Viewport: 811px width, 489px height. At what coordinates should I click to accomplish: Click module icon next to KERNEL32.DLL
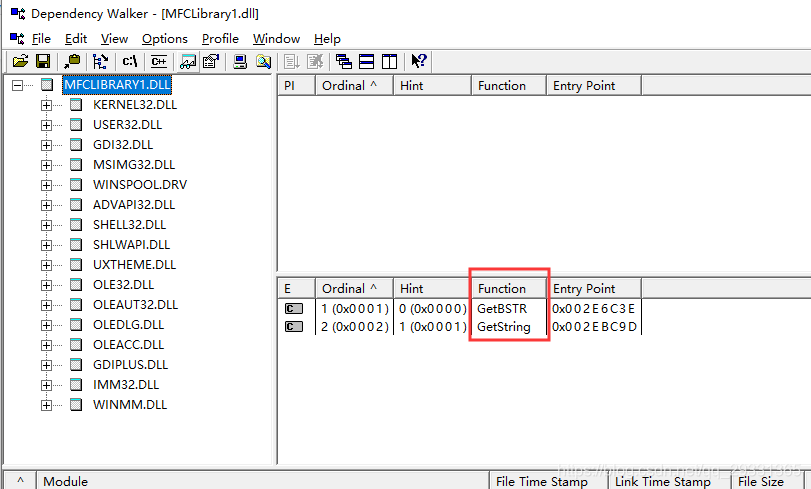tap(76, 105)
